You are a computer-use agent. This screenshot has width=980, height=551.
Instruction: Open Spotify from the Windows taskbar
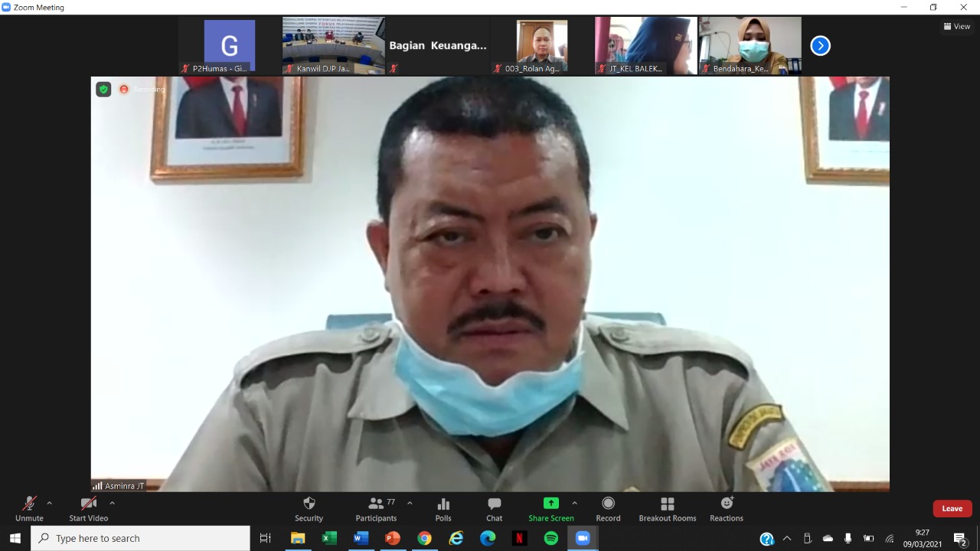[x=551, y=538]
